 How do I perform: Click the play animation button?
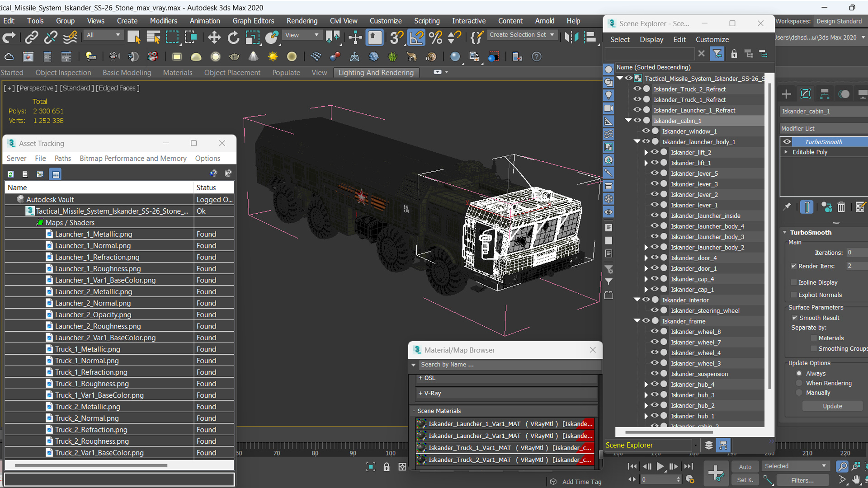coord(660,466)
